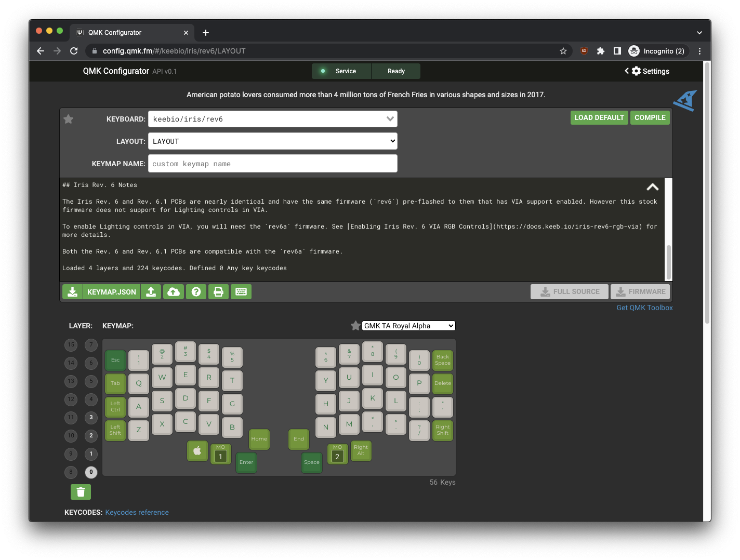The width and height of the screenshot is (740, 560).
Task: Switch to layer 3
Action: pos(91,417)
